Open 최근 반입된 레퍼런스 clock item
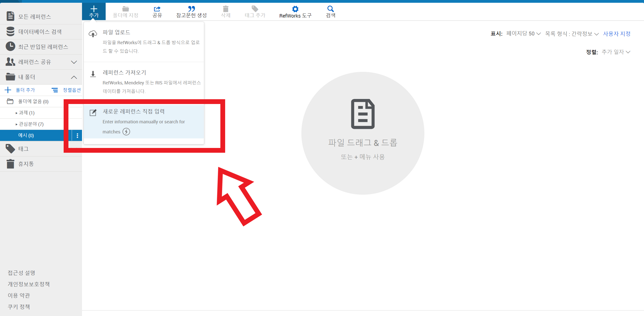Viewport: 644px width, 316px height. coord(43,47)
